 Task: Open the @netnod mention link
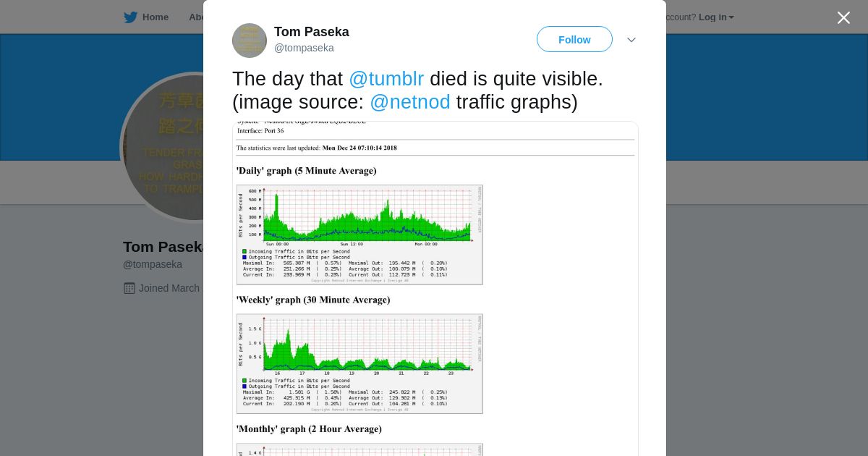click(x=410, y=102)
